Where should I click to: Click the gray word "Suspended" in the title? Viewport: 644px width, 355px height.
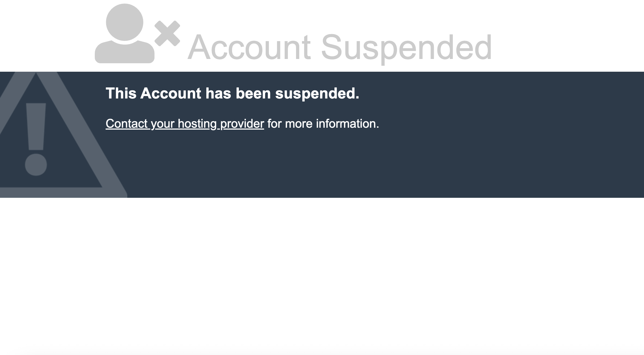406,47
